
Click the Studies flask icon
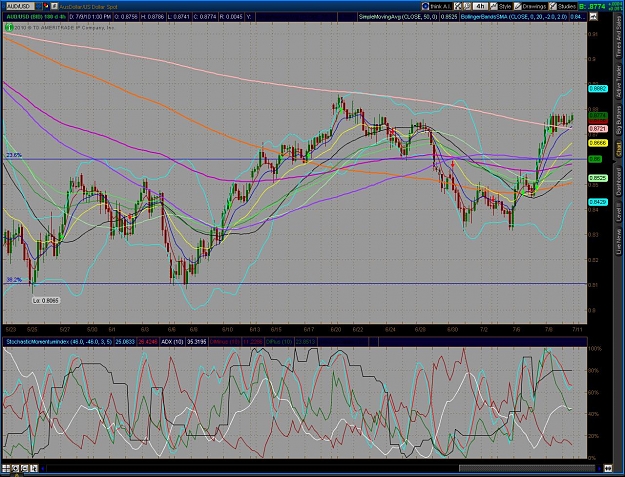553,6
